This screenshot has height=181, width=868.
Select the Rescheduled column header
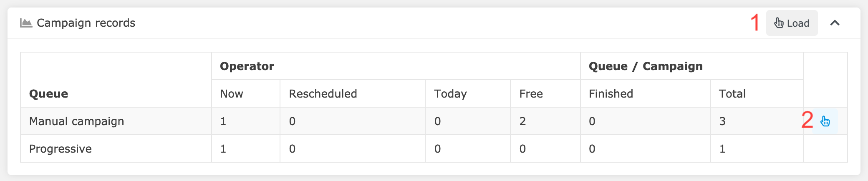click(323, 94)
